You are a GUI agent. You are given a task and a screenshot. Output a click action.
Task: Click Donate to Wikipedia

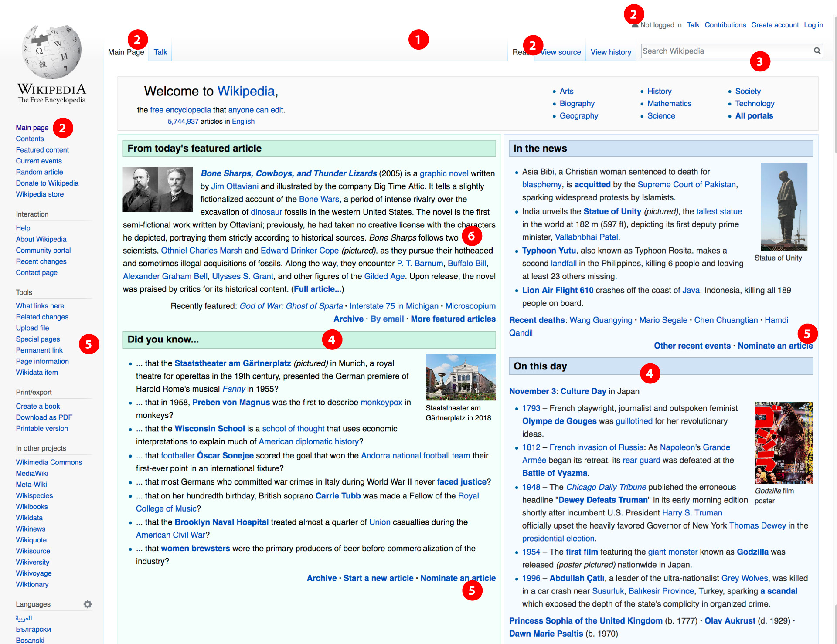pos(47,183)
